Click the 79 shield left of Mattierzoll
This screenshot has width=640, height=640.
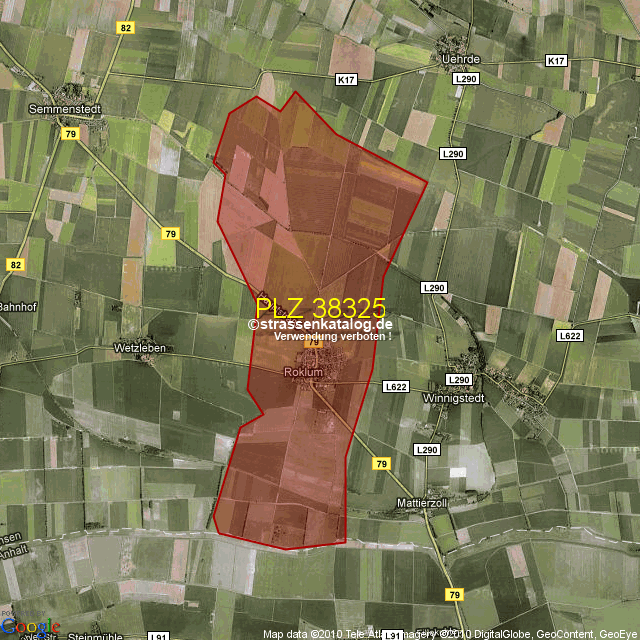tap(380, 464)
